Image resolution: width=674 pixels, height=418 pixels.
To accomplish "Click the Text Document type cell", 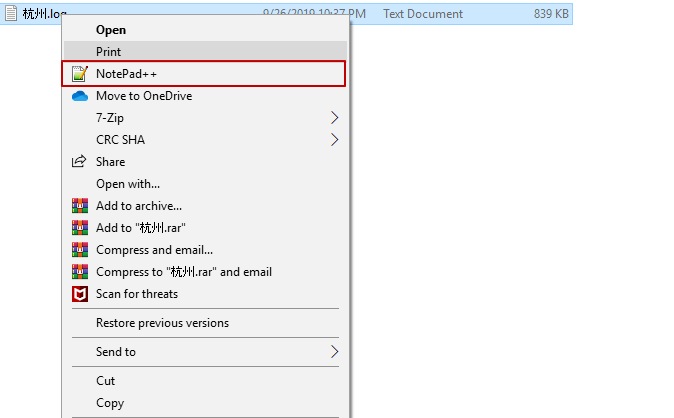I will tap(423, 14).
